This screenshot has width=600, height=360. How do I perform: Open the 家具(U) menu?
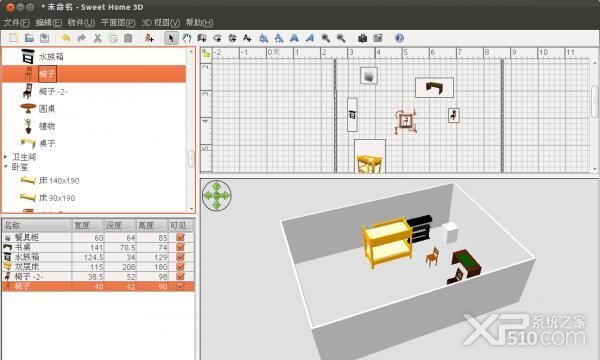point(81,23)
